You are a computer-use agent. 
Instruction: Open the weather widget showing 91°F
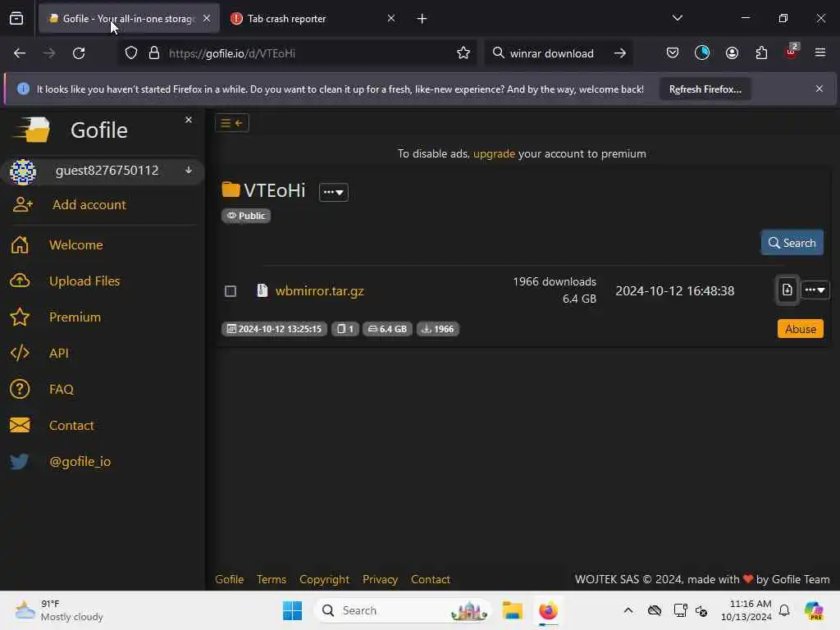(59, 610)
